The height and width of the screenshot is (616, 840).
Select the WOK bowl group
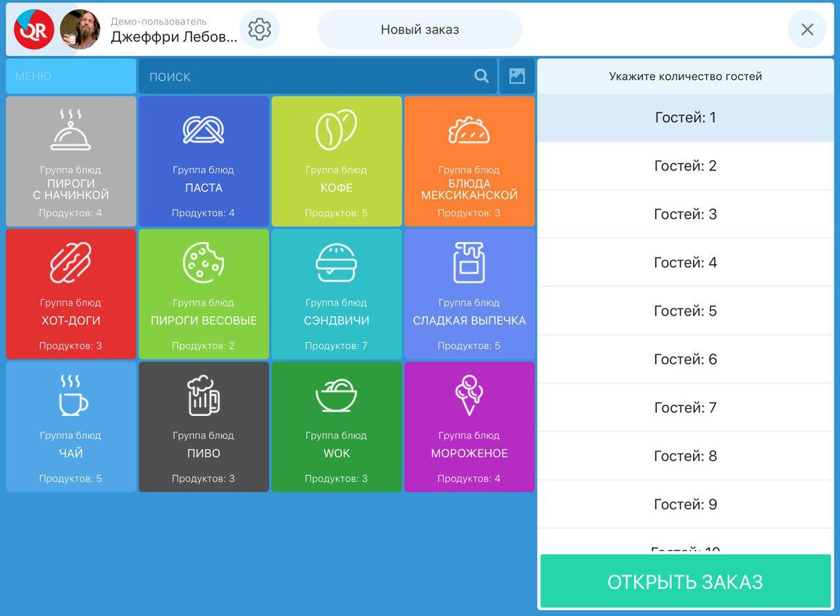point(337,427)
